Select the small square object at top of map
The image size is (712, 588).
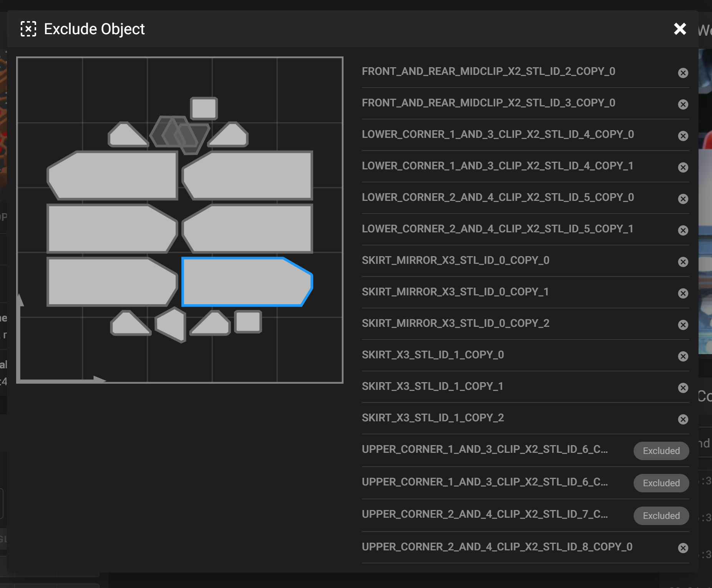204,108
